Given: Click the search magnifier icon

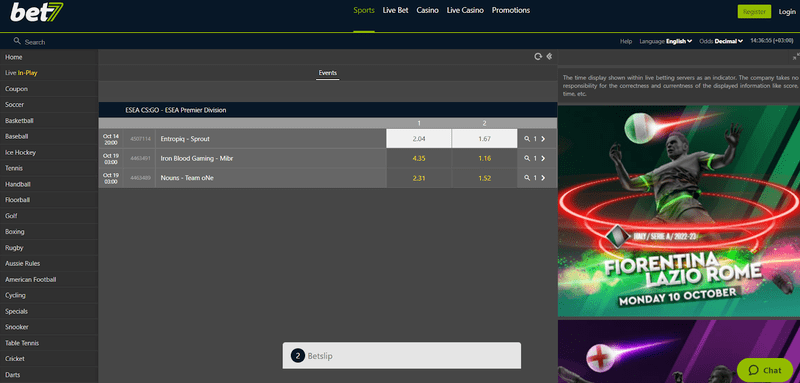Looking at the screenshot, I should [17, 41].
